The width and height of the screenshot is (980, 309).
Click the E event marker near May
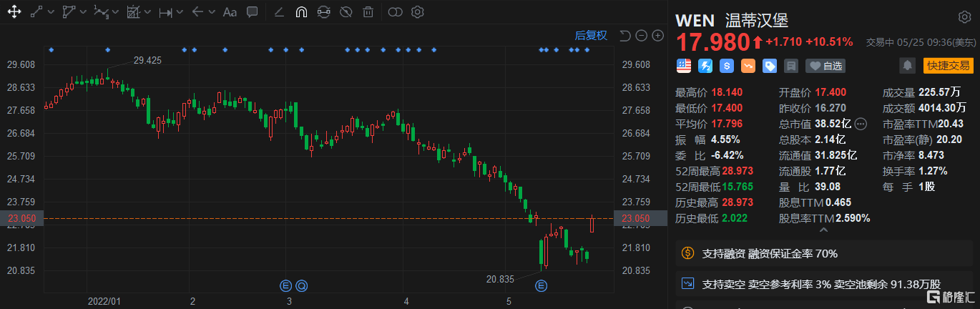click(542, 285)
